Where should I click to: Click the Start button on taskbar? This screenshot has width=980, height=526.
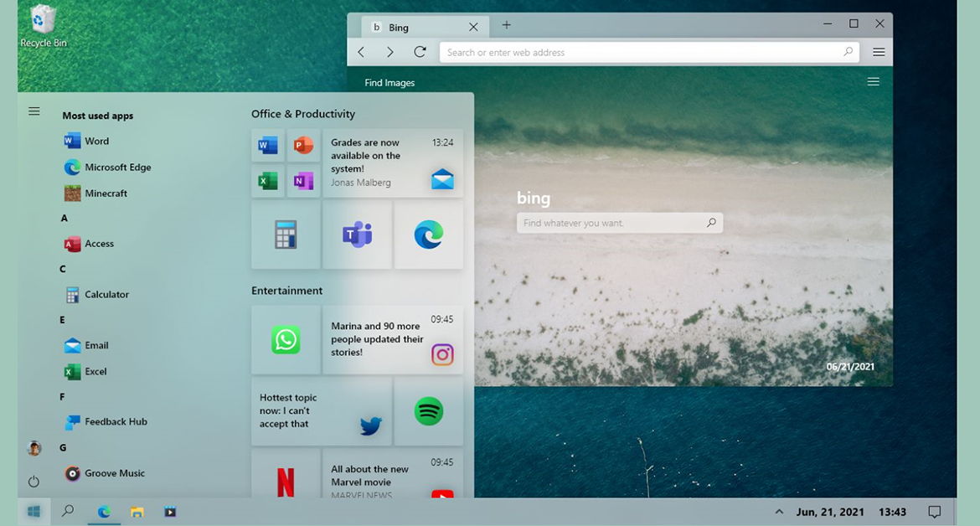pyautogui.click(x=34, y=512)
